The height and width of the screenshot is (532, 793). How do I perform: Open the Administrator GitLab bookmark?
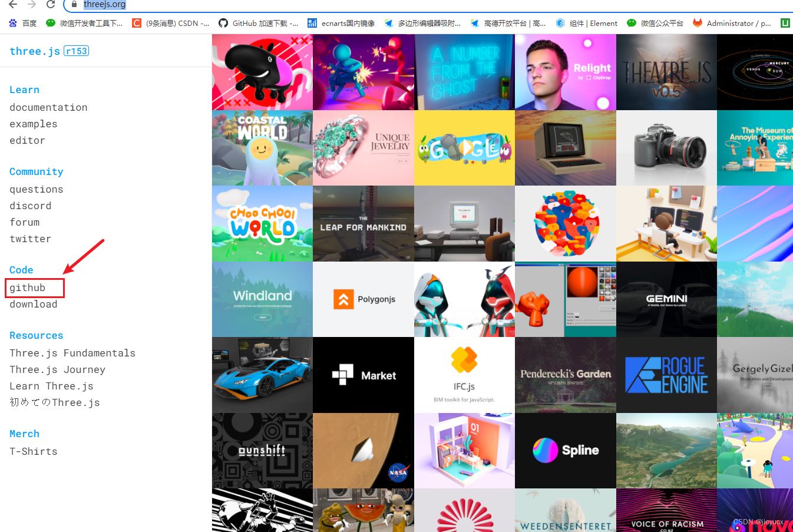[732, 23]
